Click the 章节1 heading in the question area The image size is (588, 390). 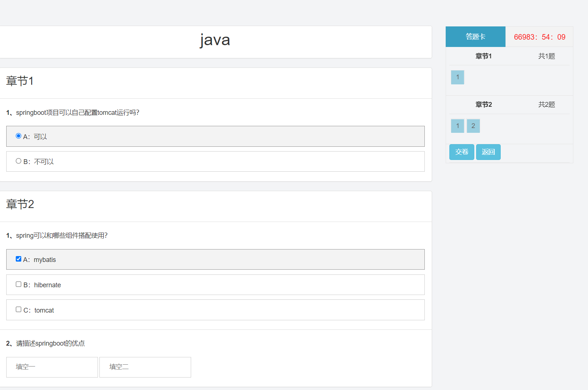(x=20, y=81)
